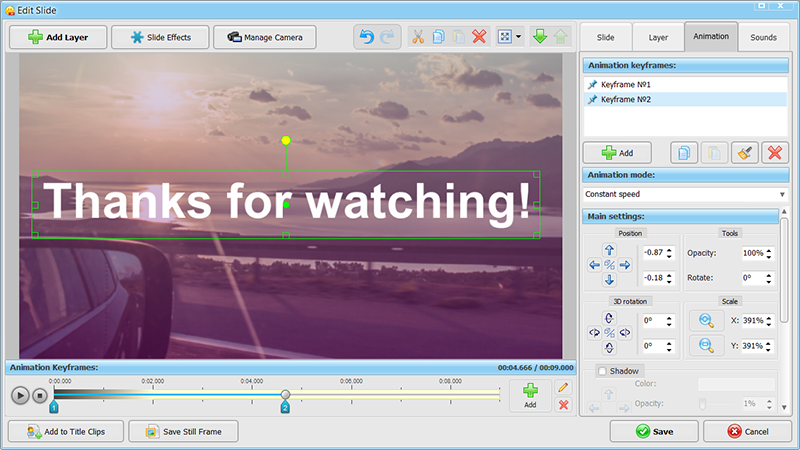The width and height of the screenshot is (800, 450).
Task: Cut the selected layer with scissors icon
Action: tap(418, 37)
